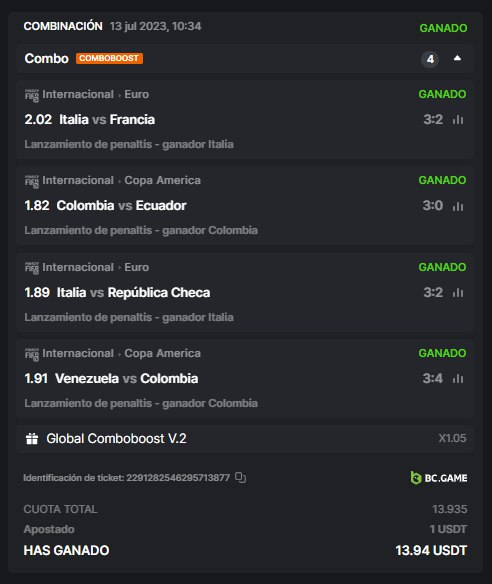Click the selections count badge 4

(430, 59)
